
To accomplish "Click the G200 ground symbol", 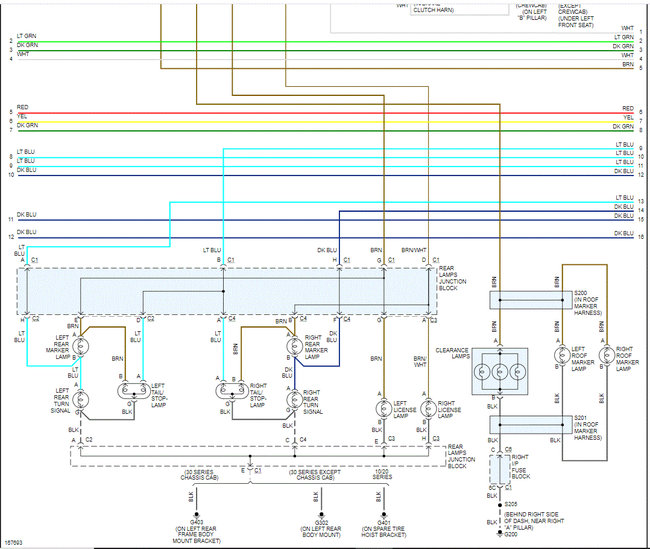I will [500, 533].
